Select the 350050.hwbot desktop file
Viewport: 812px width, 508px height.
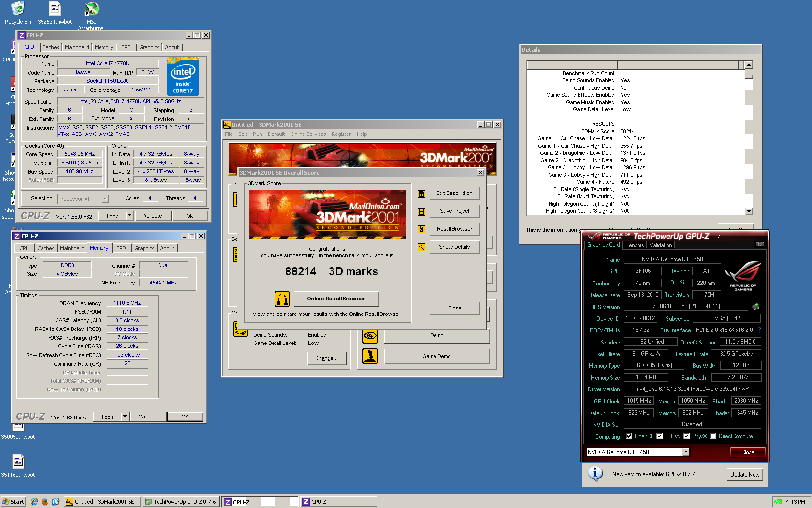(x=18, y=431)
